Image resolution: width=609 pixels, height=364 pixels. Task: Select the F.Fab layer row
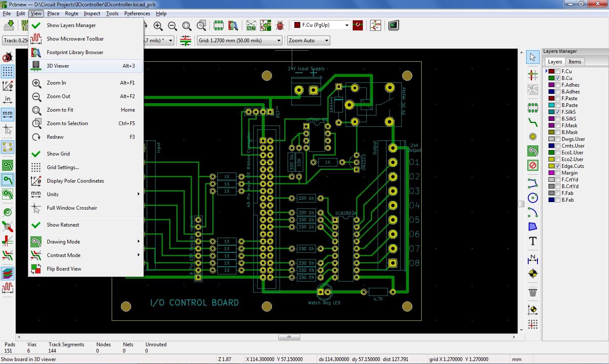[567, 193]
